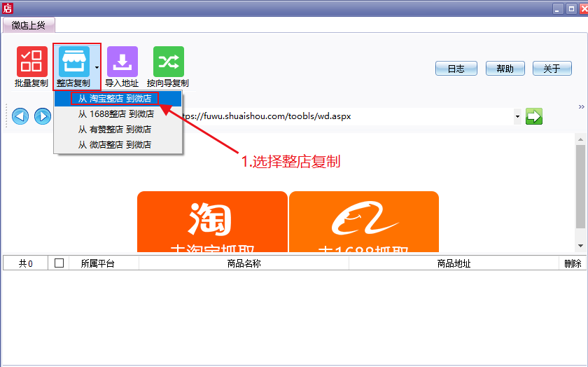Select 从 微店整店 到微店 menu item
Screen dimensions: 588x367
[118, 145]
